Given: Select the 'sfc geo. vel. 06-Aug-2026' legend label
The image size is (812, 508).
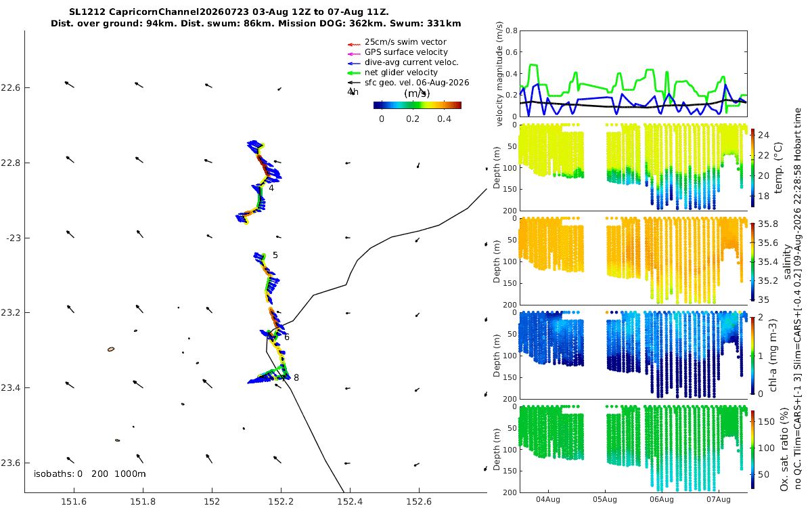Looking at the screenshot, I should [417, 83].
